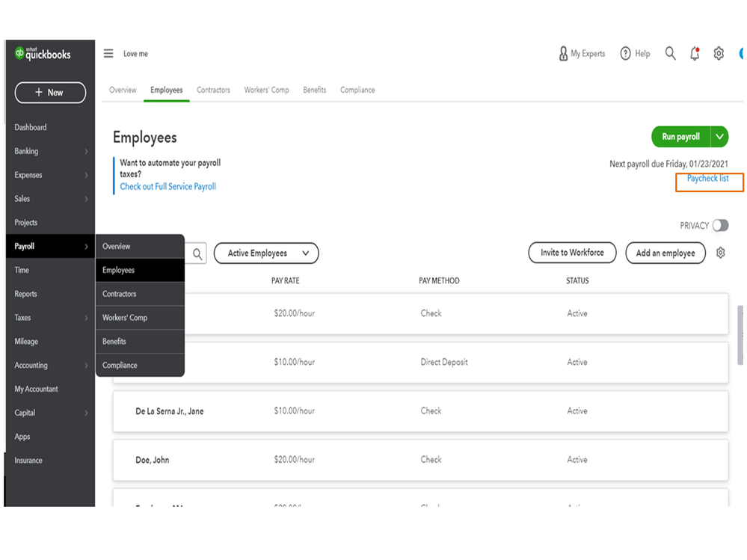Click the employee list settings gear

click(720, 253)
